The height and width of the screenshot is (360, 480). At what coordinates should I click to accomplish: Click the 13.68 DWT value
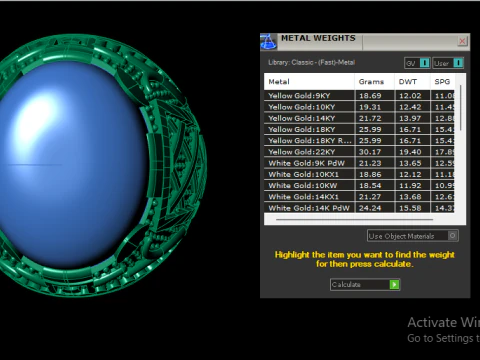[410, 197]
